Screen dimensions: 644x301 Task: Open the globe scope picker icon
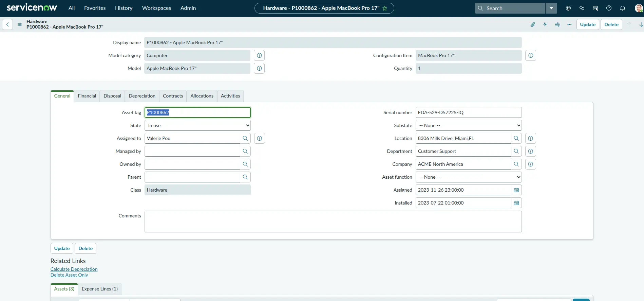tap(568, 8)
